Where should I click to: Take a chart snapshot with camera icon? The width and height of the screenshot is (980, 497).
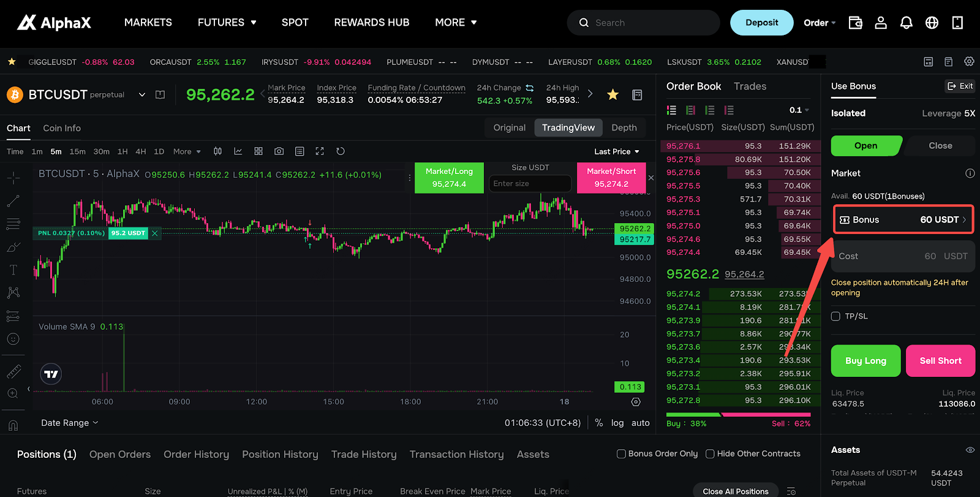click(x=279, y=151)
